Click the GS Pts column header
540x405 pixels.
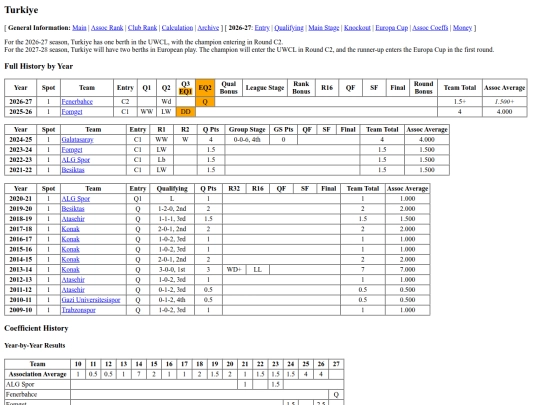(283, 129)
